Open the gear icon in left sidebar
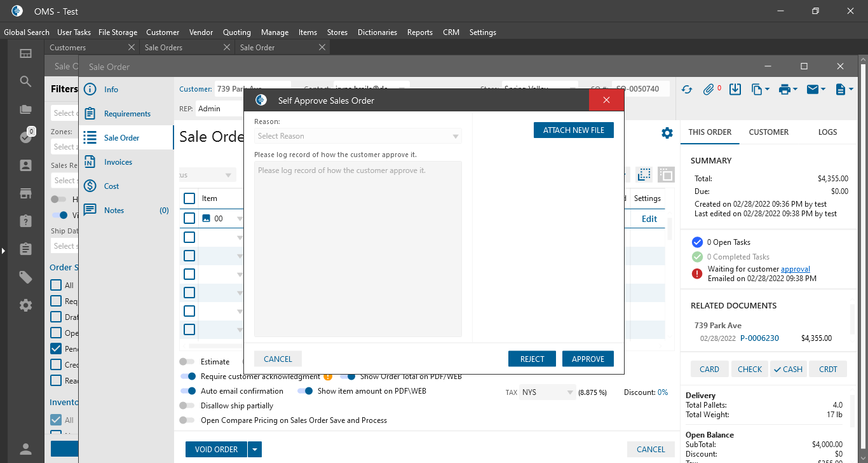Screen dimensions: 868x463 [x=25, y=305]
